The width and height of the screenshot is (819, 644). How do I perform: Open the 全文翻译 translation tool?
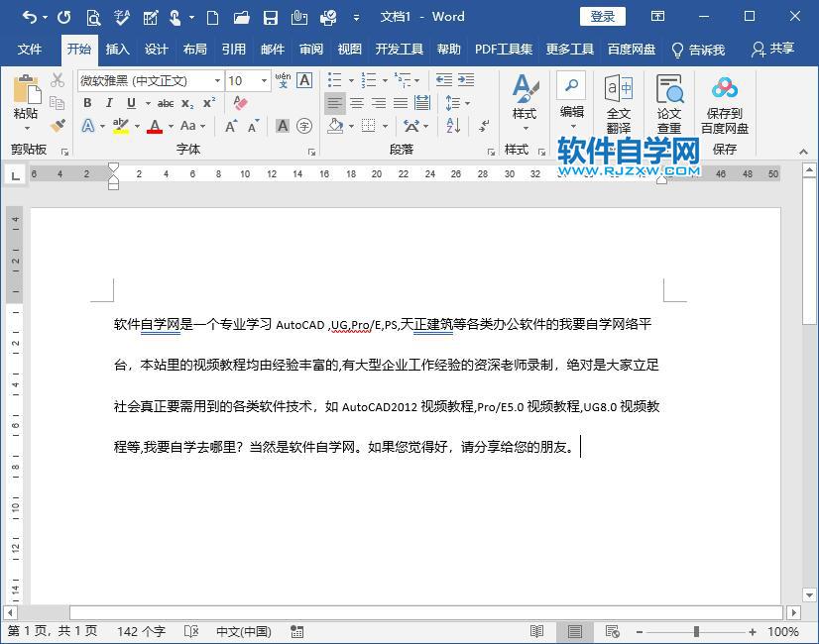(x=618, y=104)
